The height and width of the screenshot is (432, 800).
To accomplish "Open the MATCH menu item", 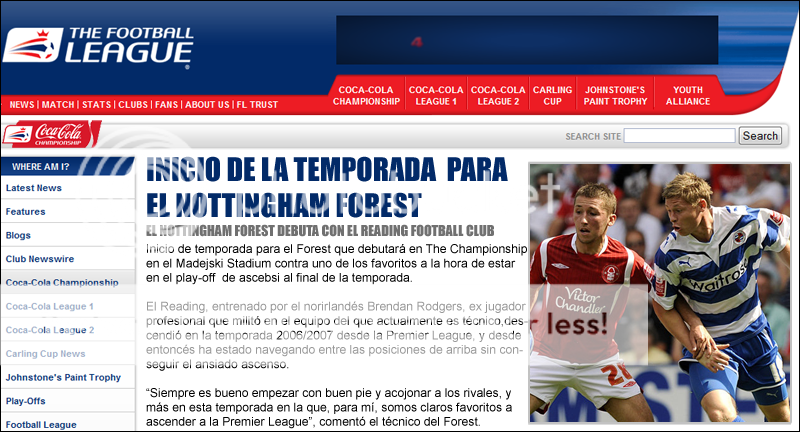I will [x=58, y=105].
